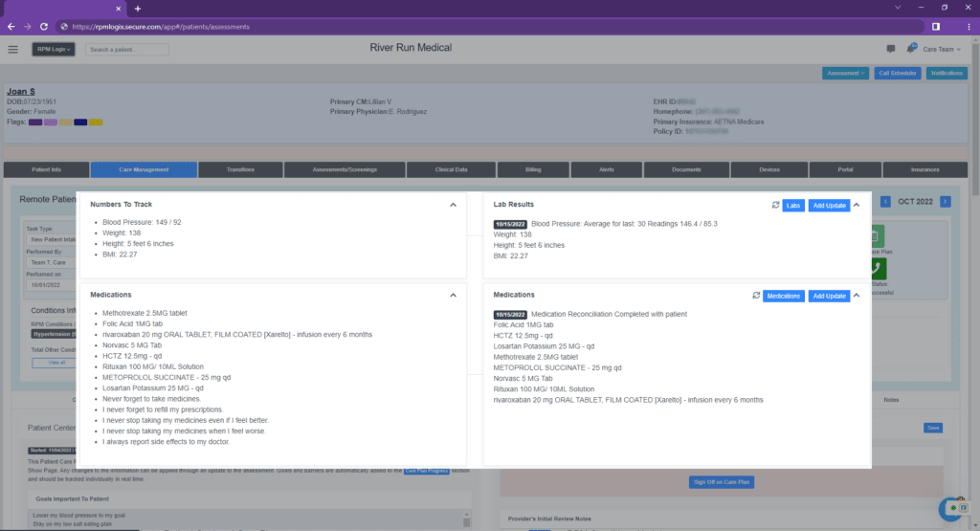The height and width of the screenshot is (531, 980).
Task: Open the hamburger navigation menu
Action: (x=13, y=50)
